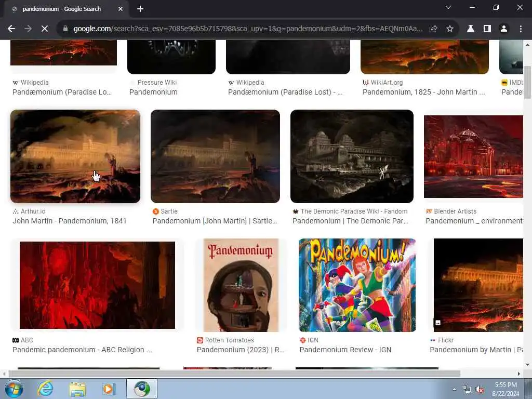Screen dimensions: 532x399
Task: Click the 'John Martin - Pandemonium, 1841' title
Action: click(70, 221)
